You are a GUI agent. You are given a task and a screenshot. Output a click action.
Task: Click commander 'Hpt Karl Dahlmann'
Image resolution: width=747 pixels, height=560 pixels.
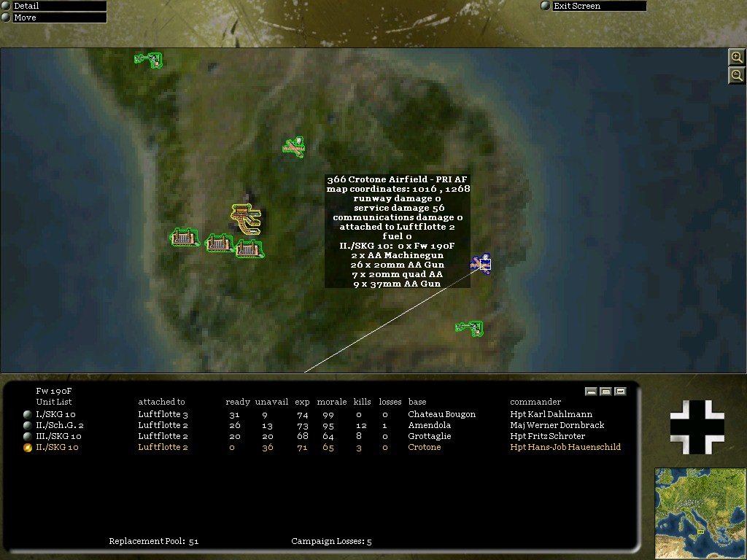click(x=551, y=414)
